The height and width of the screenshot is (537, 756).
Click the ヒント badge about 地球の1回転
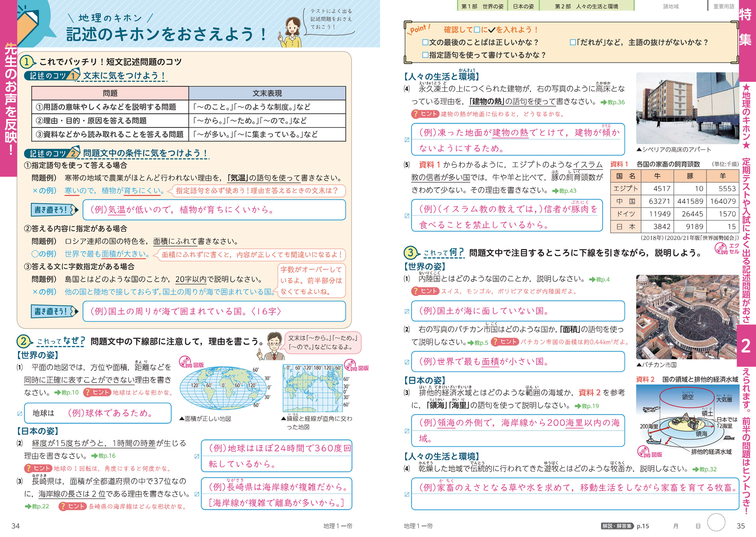[38, 468]
